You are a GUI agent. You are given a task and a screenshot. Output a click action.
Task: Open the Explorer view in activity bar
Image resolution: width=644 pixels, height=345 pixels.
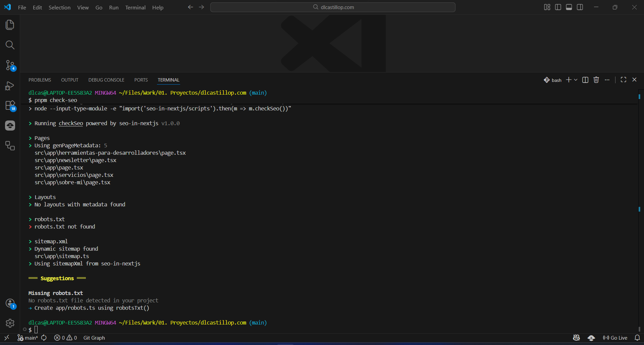tap(10, 25)
